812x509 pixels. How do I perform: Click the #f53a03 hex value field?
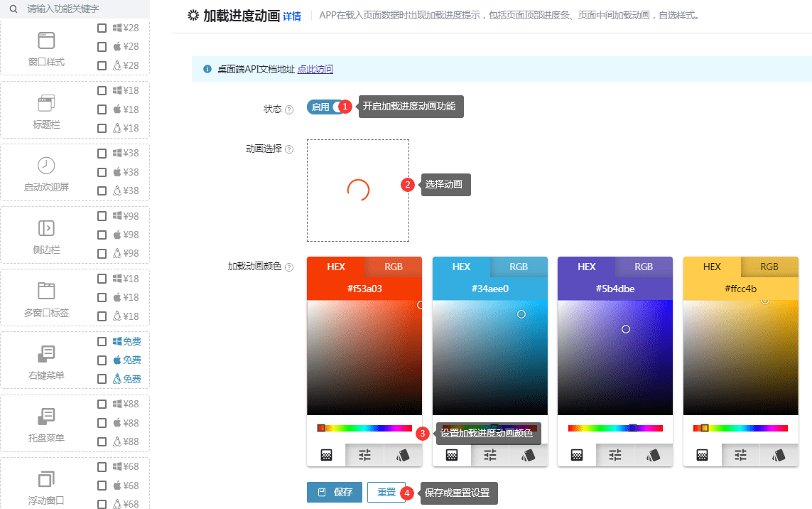[364, 289]
